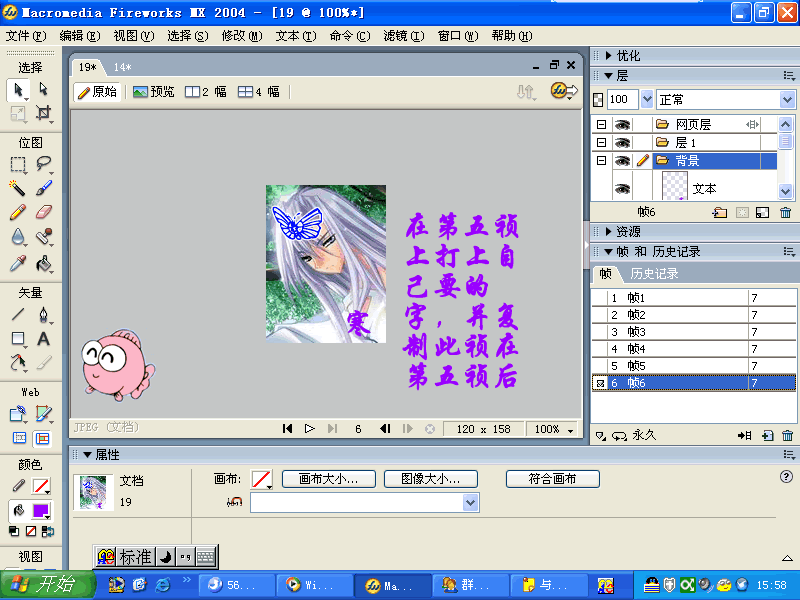Select the Brush tool
The image size is (800, 600).
pyautogui.click(x=43, y=188)
